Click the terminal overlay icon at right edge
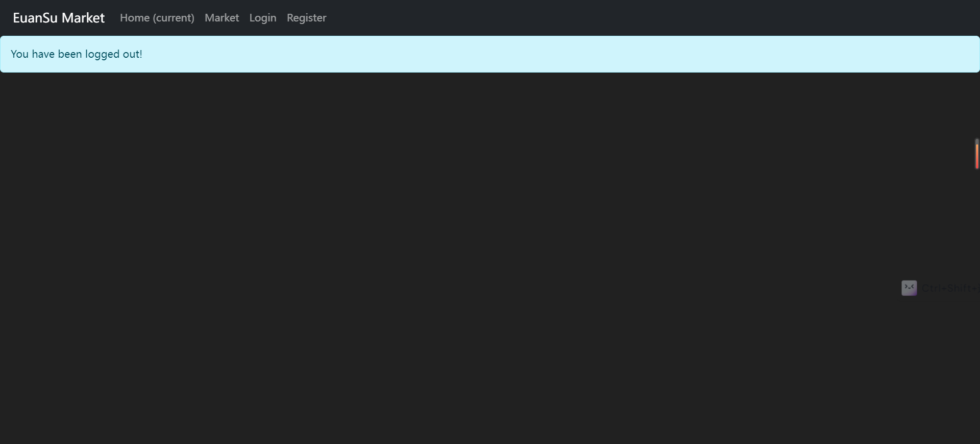Image resolution: width=980 pixels, height=444 pixels. pos(909,288)
